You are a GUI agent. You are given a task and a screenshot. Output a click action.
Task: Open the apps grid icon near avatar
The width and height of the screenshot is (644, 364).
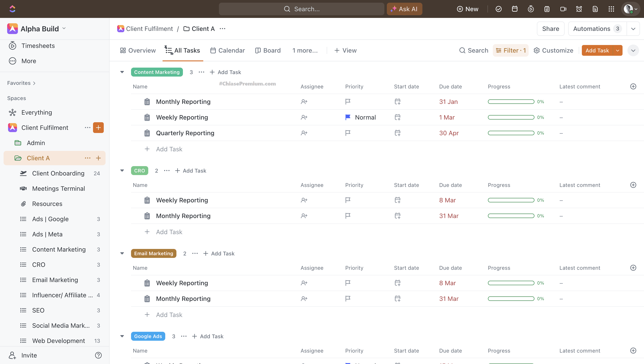point(611,9)
